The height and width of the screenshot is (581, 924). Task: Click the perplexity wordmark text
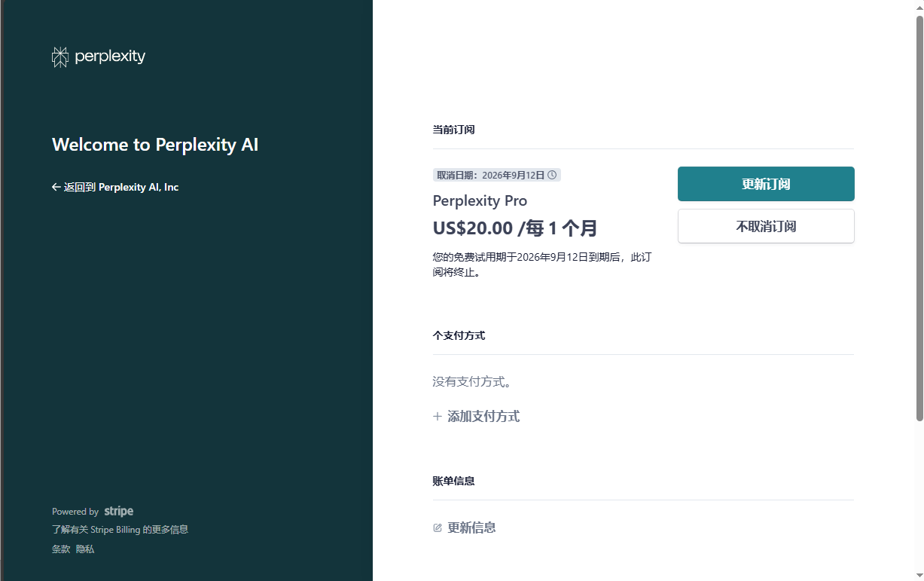[110, 57]
